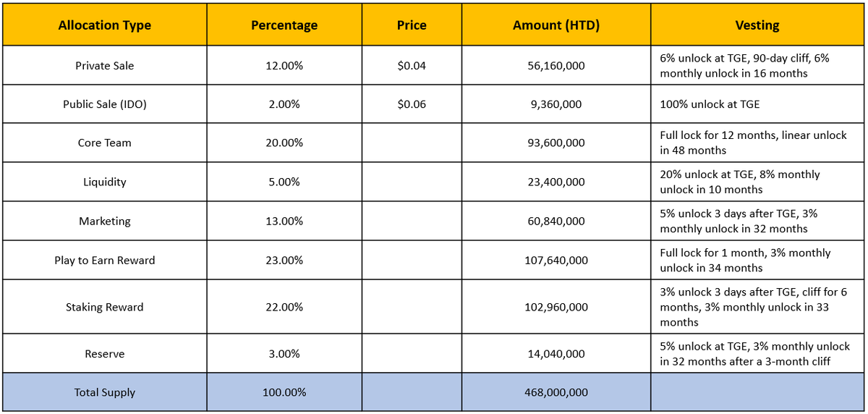Select the Percentage header cell
Viewport: 868px width, 414px height.
284,25
